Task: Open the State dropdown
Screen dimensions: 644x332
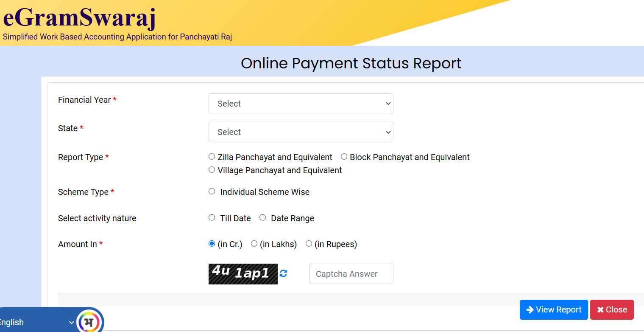Action: point(301,132)
